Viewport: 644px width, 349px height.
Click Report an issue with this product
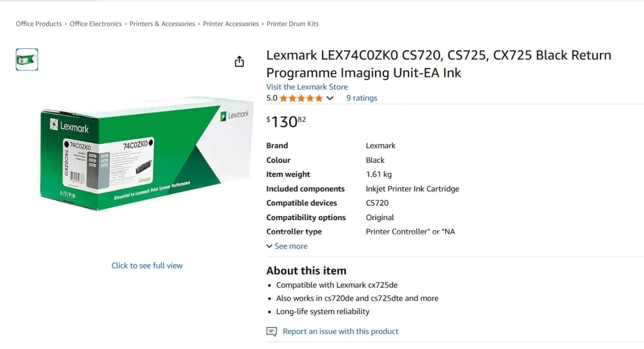click(340, 331)
